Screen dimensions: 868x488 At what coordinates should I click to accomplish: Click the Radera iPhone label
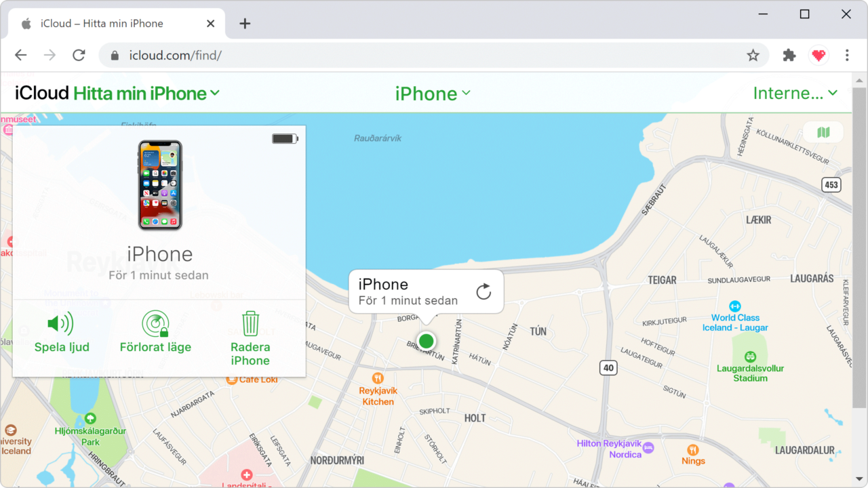250,354
